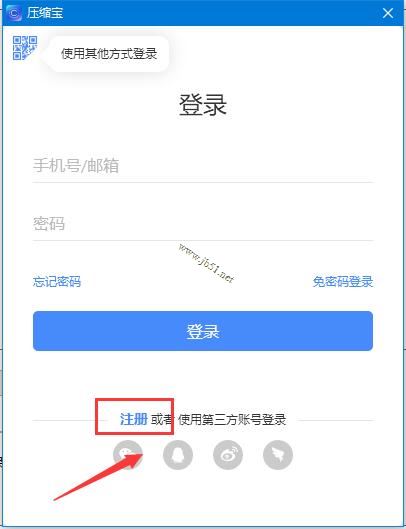
Task: Switch to 免密码登录
Action: [343, 281]
